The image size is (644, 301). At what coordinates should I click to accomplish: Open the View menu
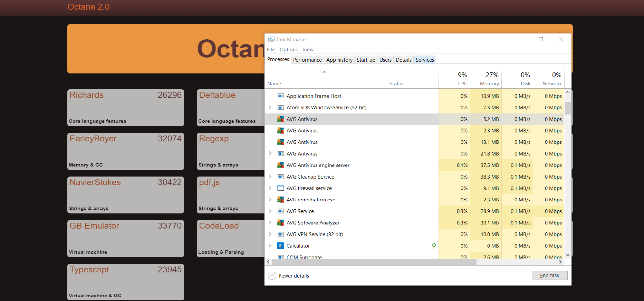[308, 50]
